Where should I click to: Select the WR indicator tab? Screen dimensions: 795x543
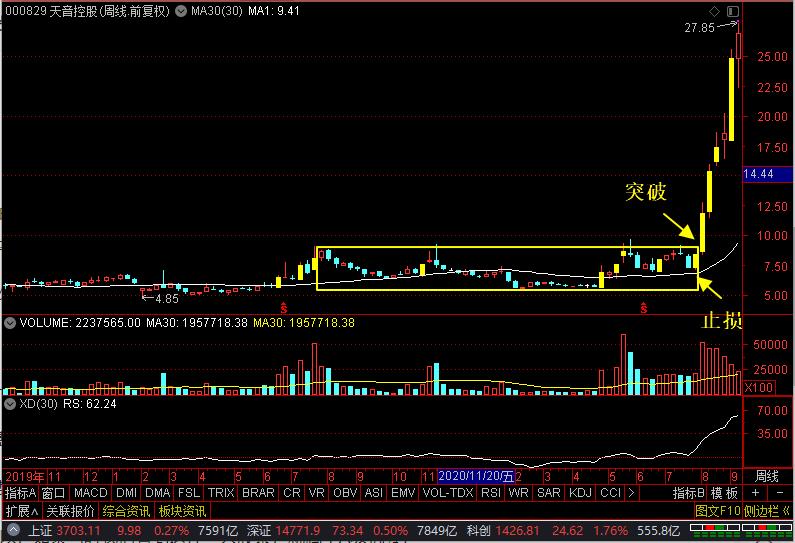518,492
